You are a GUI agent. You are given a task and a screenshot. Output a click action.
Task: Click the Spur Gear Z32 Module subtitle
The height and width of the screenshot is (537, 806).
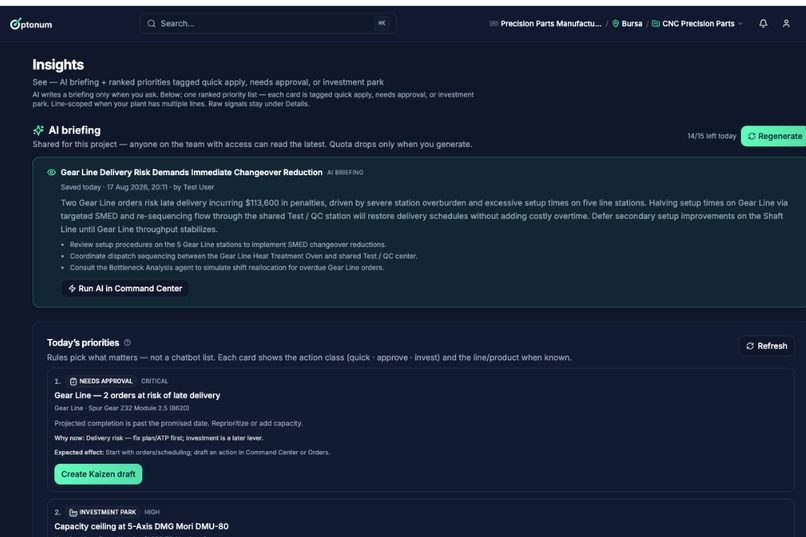(122, 408)
